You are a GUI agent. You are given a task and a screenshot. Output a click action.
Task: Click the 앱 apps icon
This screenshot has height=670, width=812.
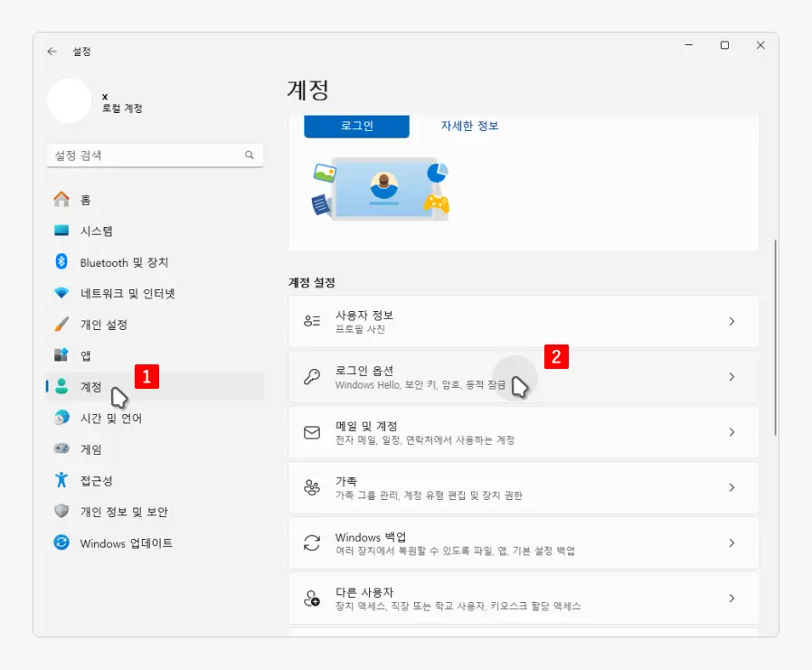point(61,355)
